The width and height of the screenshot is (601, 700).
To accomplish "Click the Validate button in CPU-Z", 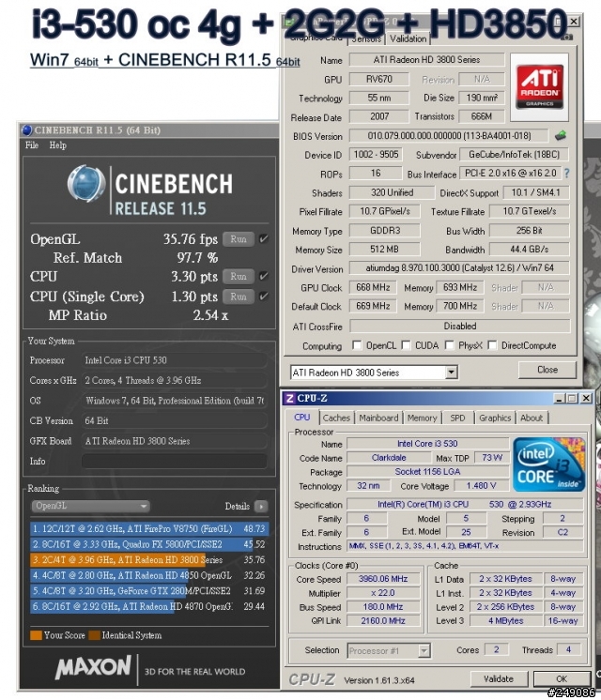I will point(499,678).
